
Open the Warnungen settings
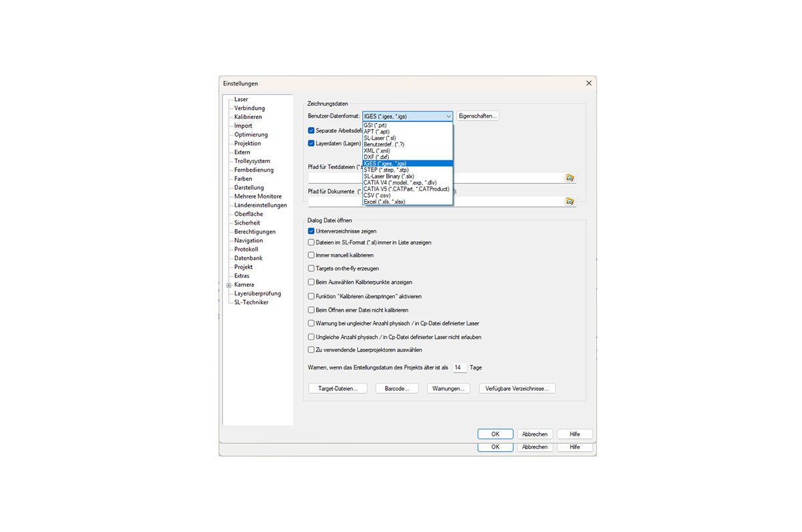448,388
